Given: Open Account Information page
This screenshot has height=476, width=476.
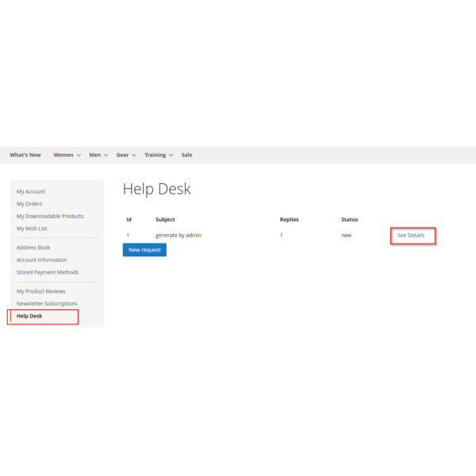Looking at the screenshot, I should (x=41, y=259).
